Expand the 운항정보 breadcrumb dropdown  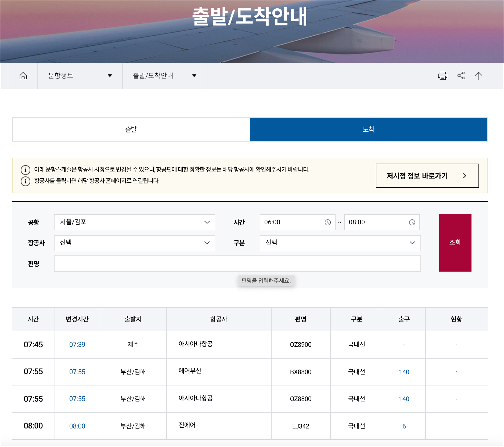80,76
